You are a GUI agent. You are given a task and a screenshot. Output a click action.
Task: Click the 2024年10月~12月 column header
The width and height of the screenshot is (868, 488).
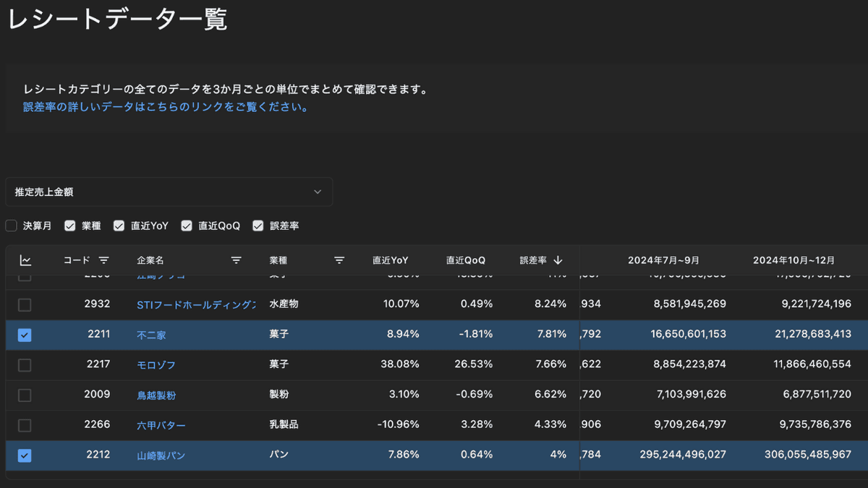point(793,260)
